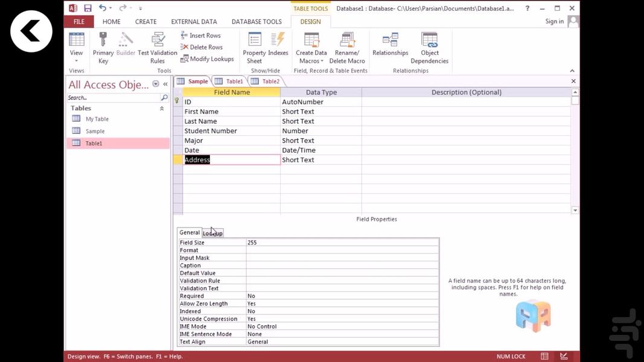Collapse the Tables group in the navigation pane
The image size is (644, 362).
161,108
